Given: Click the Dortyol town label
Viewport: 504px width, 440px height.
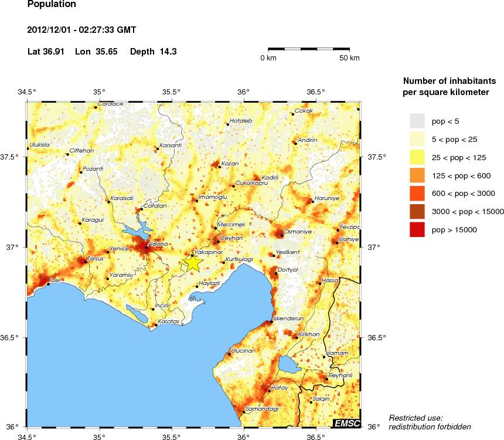Looking at the screenshot, I should point(288,270).
